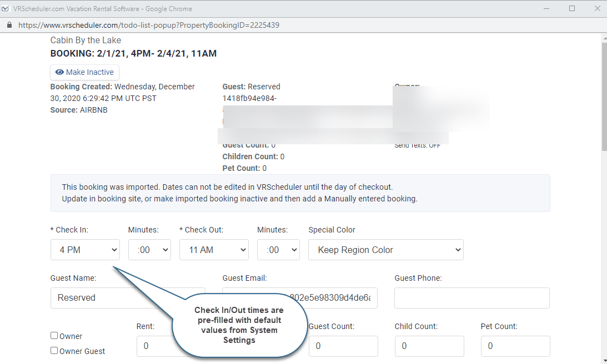Open the Special Color dropdown
Viewport: 607px width, 364px height.
[x=385, y=250]
